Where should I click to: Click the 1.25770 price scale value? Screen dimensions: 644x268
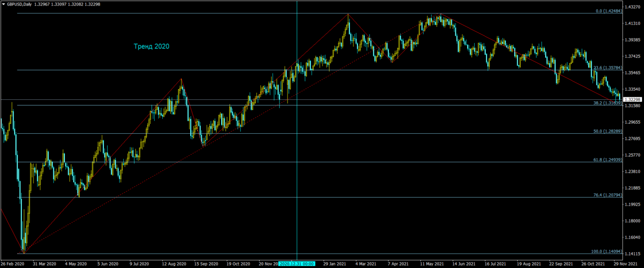[633, 155]
